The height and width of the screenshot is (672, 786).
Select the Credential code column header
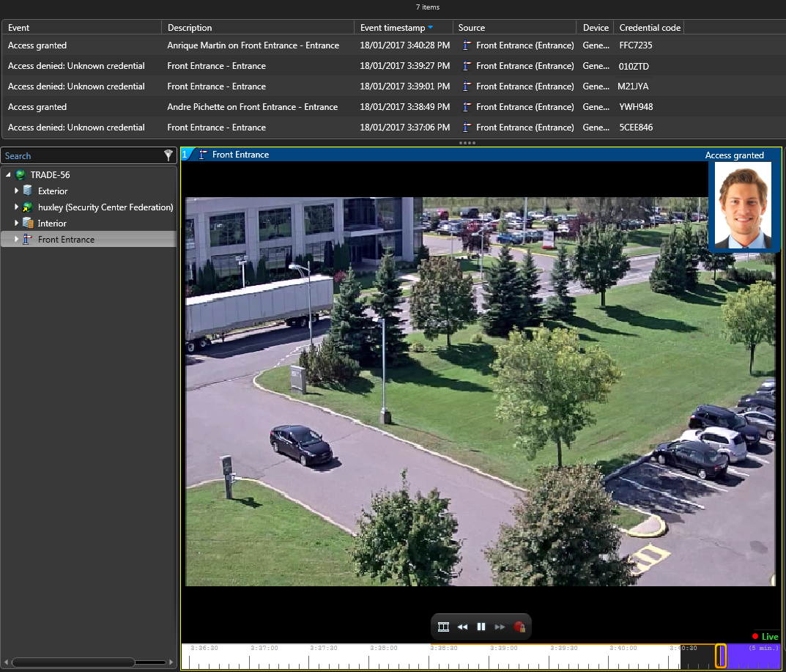click(648, 27)
